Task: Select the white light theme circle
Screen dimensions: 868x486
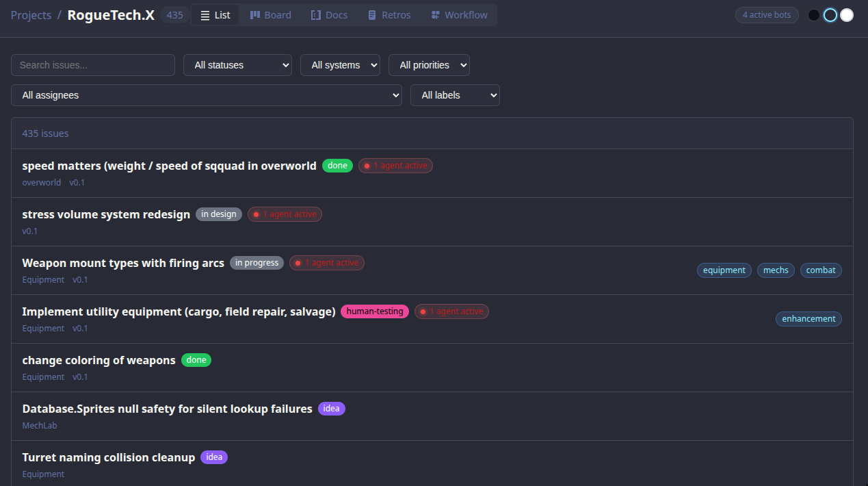Action: (847, 15)
